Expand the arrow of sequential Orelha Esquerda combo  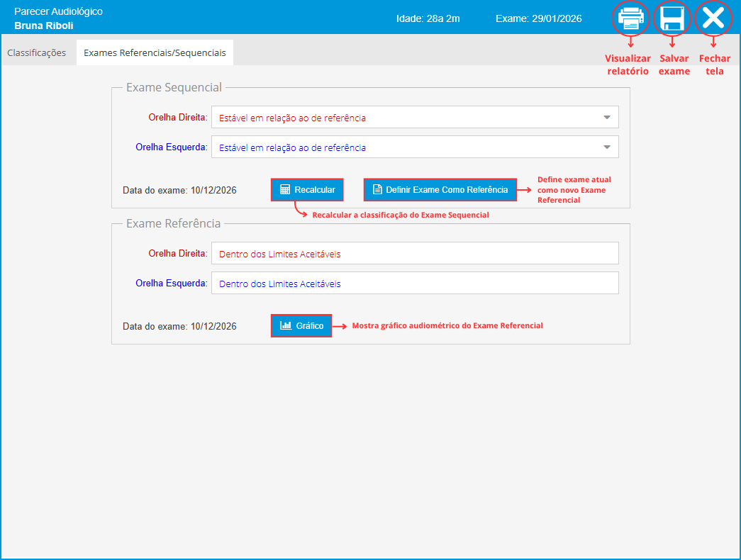(x=607, y=147)
